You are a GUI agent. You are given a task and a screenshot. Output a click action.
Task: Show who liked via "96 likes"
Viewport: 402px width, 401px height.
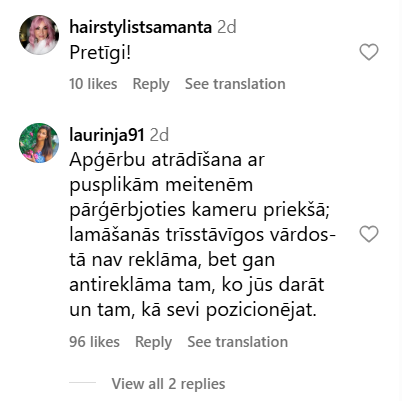(94, 342)
